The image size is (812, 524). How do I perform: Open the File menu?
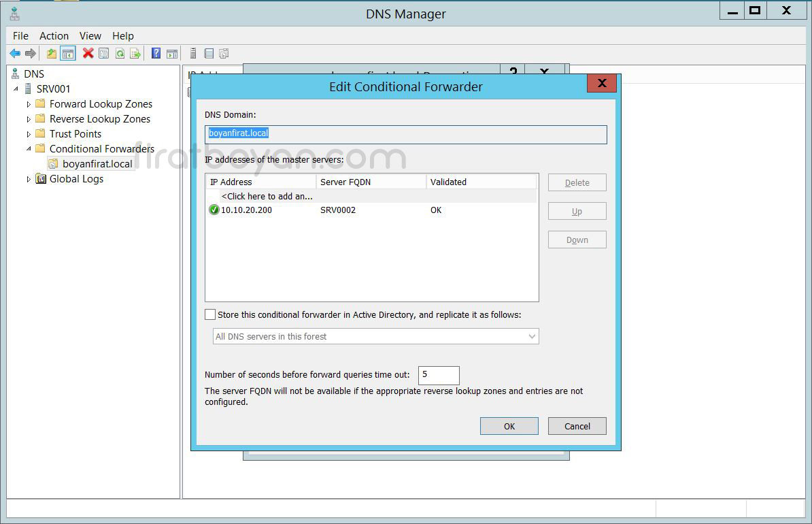(20, 36)
